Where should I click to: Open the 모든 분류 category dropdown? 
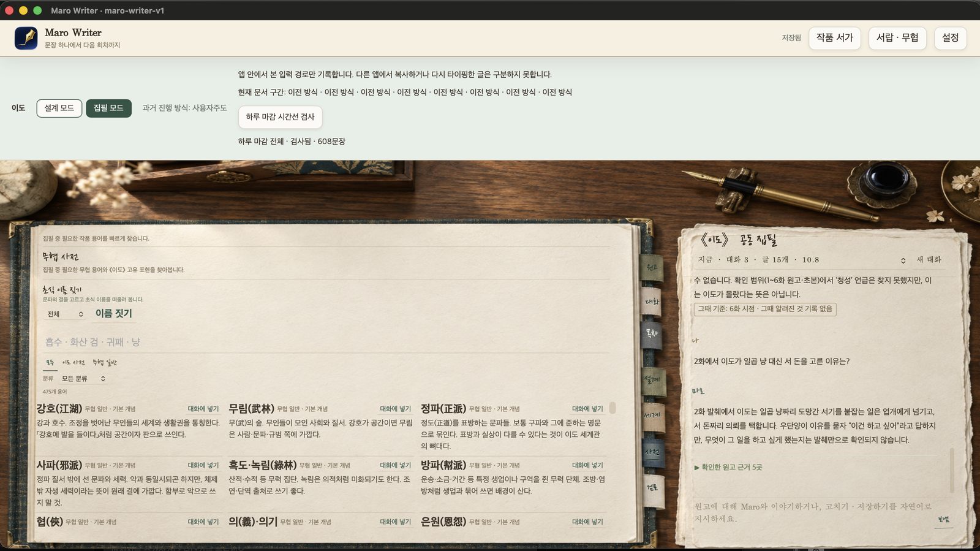tap(84, 379)
